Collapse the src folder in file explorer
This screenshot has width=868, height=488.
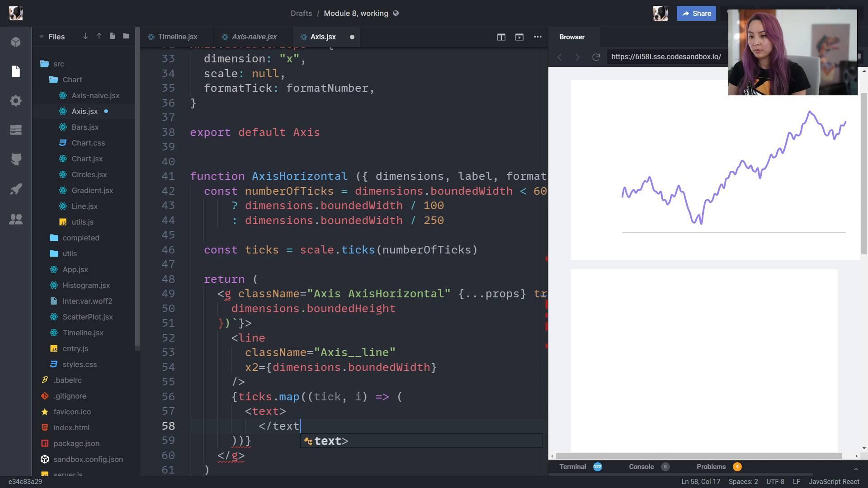58,63
